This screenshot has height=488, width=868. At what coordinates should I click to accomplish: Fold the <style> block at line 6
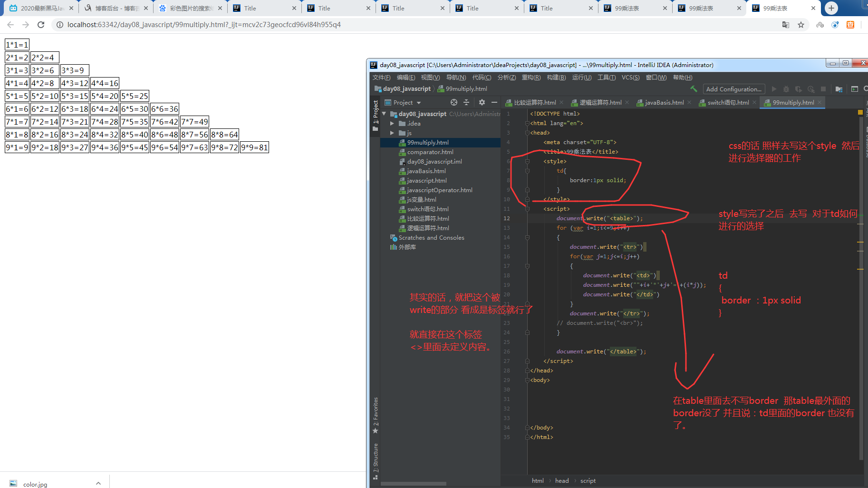tap(527, 162)
